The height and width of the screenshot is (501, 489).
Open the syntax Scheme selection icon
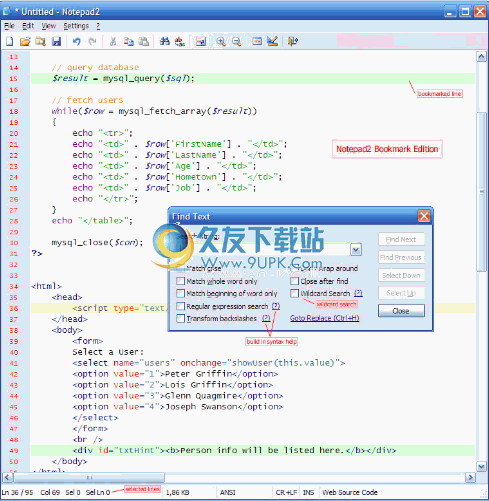click(257, 41)
